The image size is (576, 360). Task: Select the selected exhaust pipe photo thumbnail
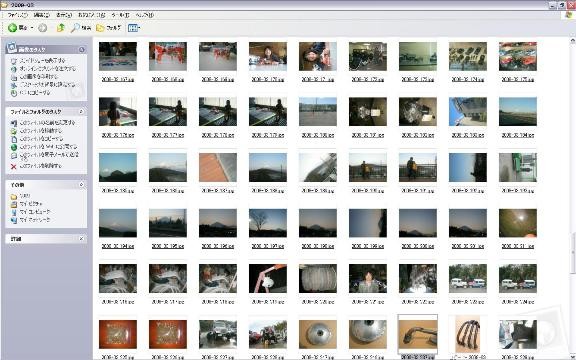click(418, 334)
